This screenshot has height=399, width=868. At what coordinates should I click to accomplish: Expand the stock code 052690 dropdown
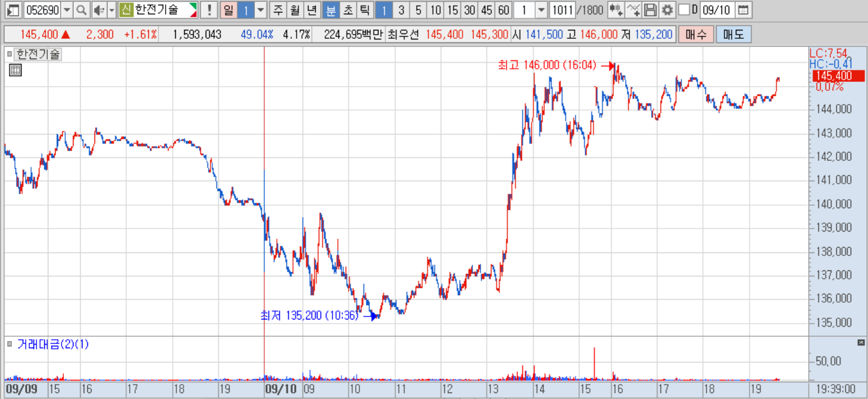click(66, 10)
